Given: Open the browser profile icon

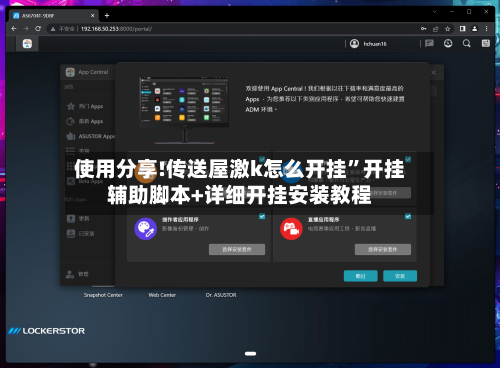Looking at the screenshot, I should 474,29.
